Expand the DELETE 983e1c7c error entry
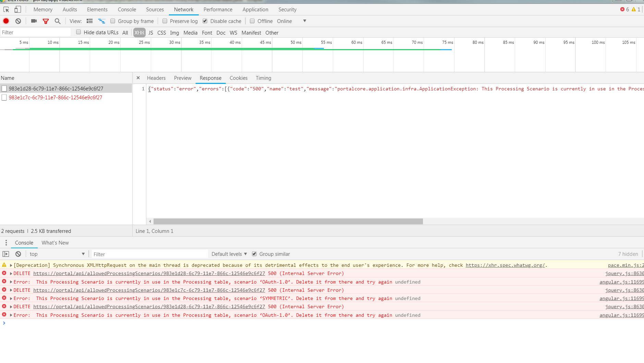The image size is (644, 363). (x=11, y=290)
